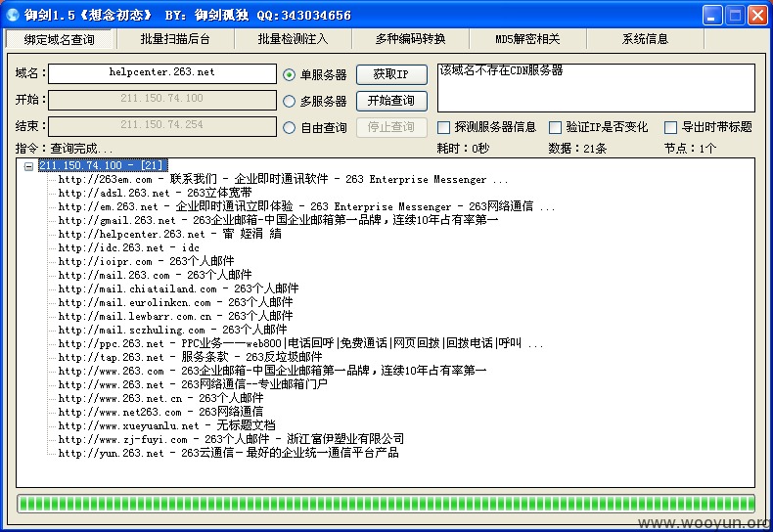Select the http://mail.sczhuling.com row

click(x=172, y=330)
